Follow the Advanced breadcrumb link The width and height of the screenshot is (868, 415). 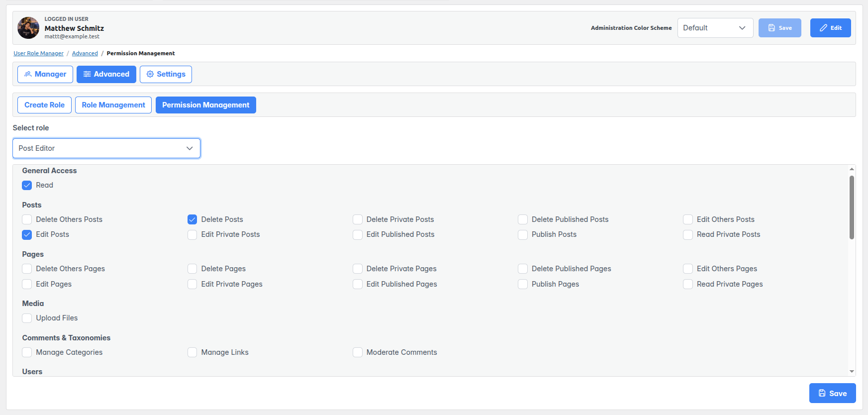click(85, 53)
